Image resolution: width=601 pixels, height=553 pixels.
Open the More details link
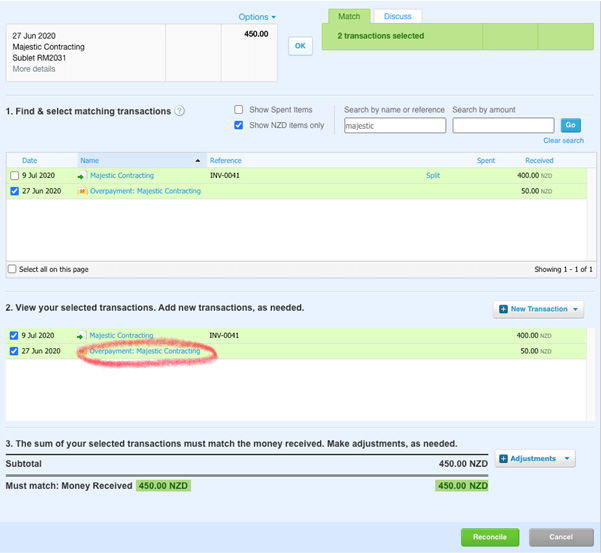pos(34,69)
